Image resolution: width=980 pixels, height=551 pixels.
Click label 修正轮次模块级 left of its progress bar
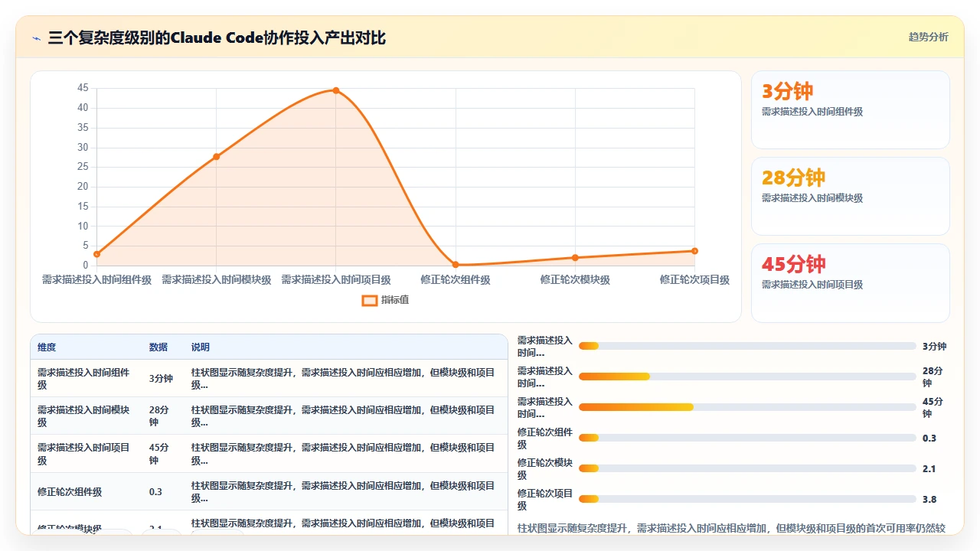coord(544,468)
